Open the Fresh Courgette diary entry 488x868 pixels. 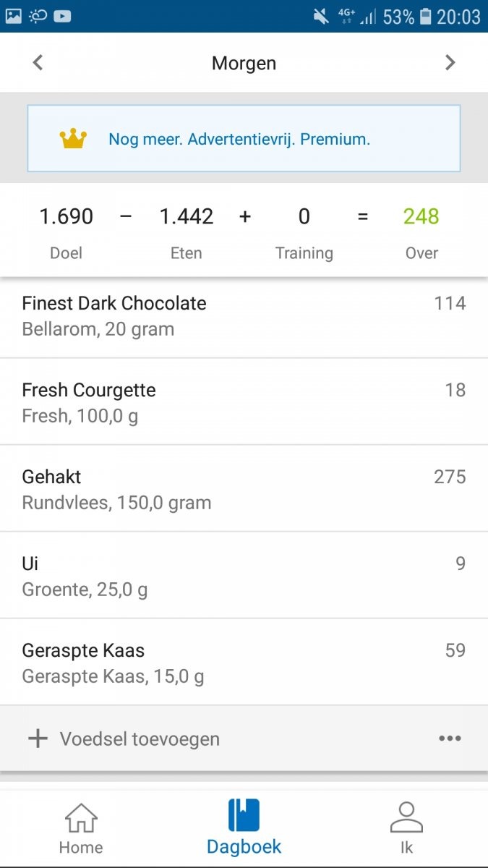[x=244, y=401]
